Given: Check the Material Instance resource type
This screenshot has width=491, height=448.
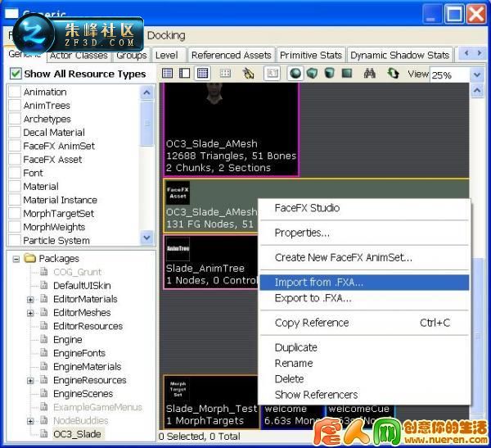Looking at the screenshot, I should pos(15,199).
